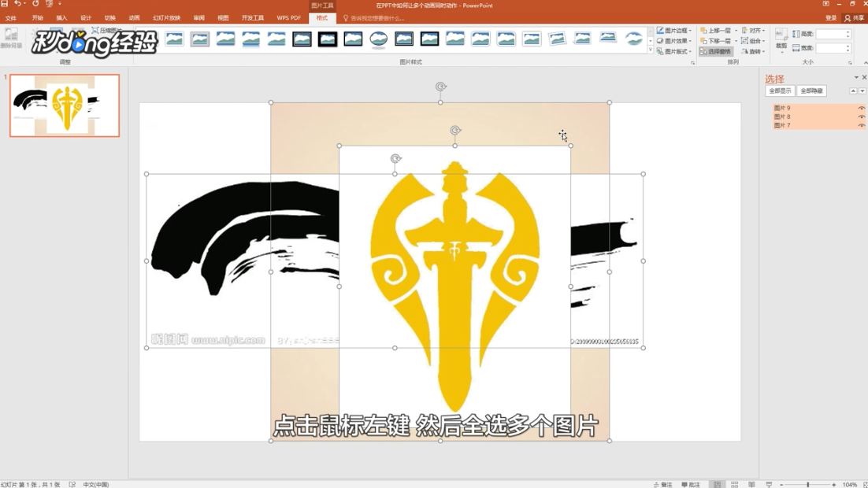Hide 图片 8 with its eye icon
Viewport: 868px width, 488px height.
(x=861, y=116)
